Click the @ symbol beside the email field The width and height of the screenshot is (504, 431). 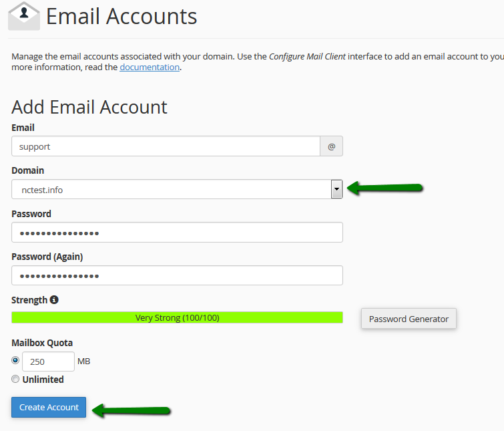click(332, 146)
